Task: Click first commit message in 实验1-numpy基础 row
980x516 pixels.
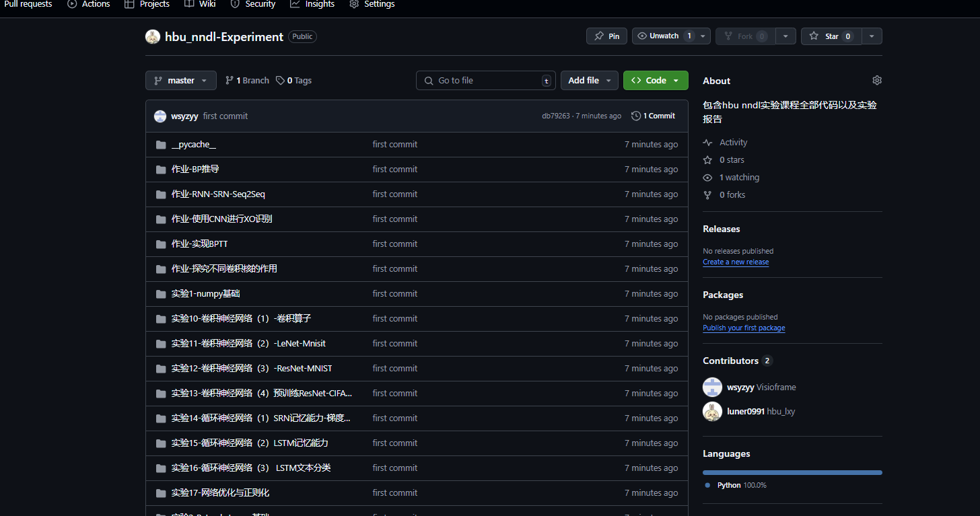Action: [395, 293]
